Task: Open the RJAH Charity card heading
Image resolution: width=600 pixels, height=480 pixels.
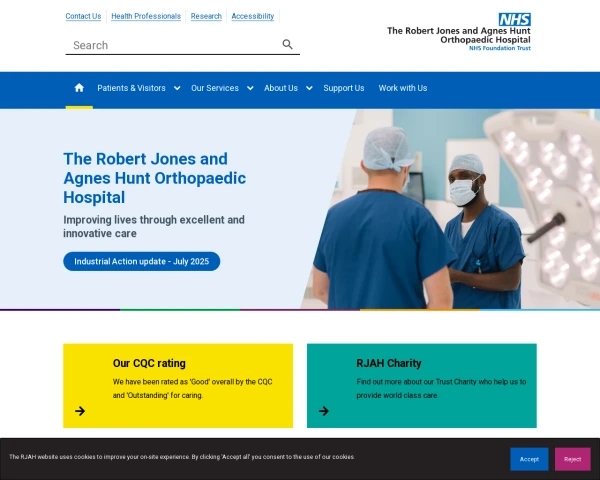Action: tap(389, 363)
